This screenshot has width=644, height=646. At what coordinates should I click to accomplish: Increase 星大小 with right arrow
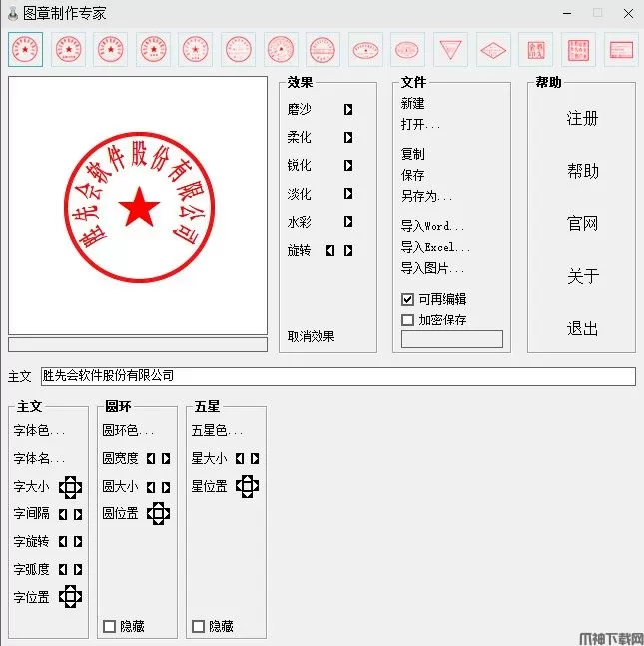point(255,459)
